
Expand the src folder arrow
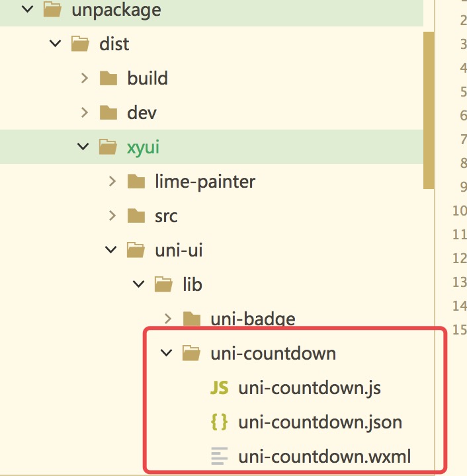pos(111,216)
